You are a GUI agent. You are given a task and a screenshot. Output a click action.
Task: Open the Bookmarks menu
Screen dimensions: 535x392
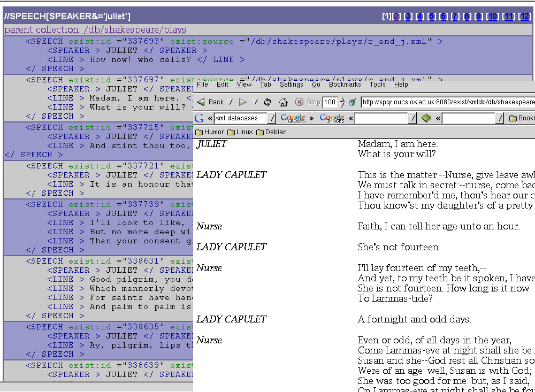coord(345,84)
